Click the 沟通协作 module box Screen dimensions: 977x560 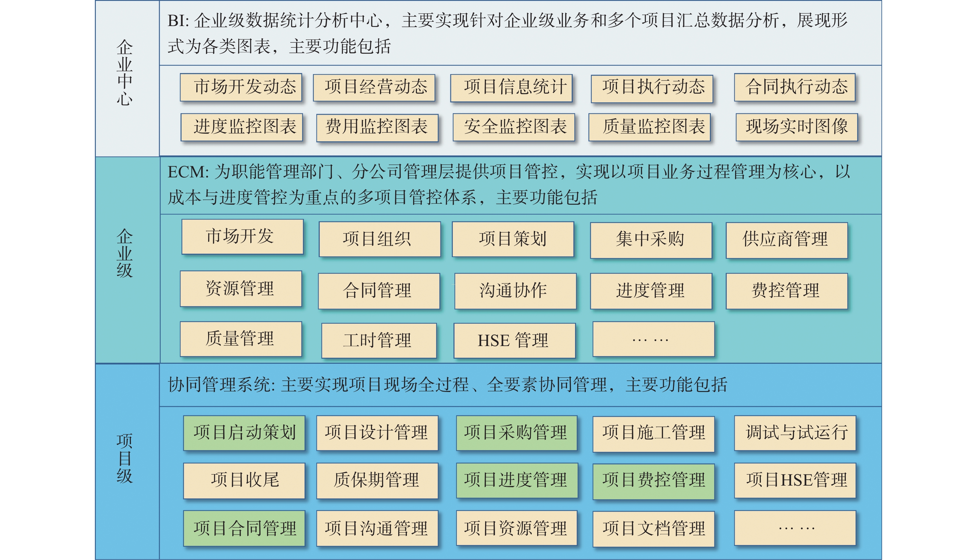tap(515, 291)
